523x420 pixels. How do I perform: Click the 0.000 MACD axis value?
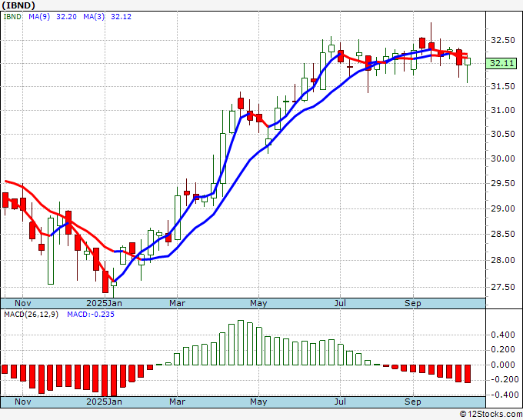tap(505, 365)
